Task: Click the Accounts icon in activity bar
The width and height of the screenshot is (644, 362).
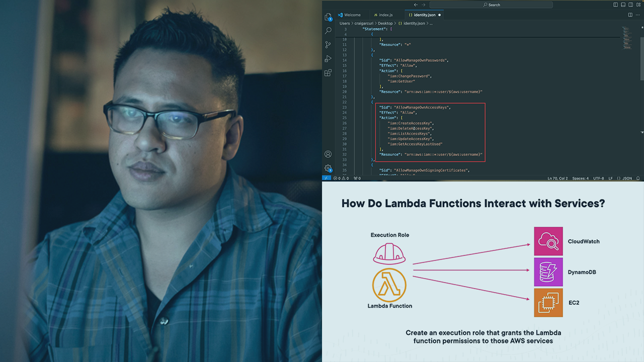Action: [328, 154]
